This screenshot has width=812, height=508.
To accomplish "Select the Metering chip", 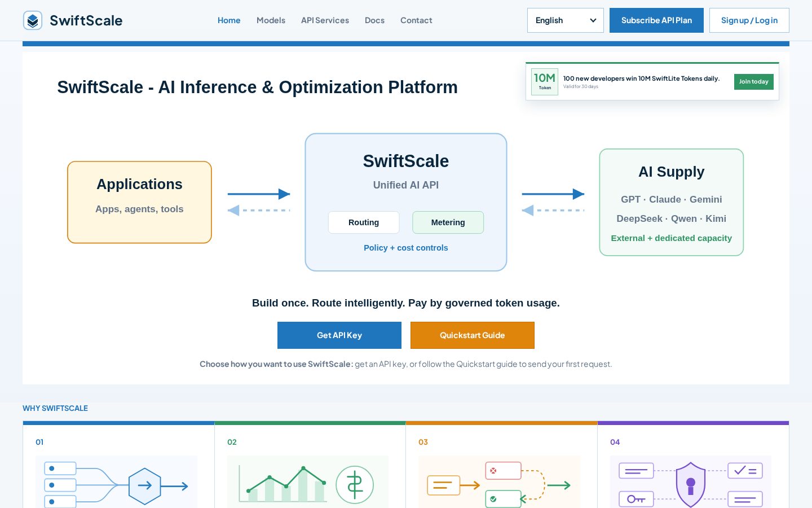I will coord(448,222).
